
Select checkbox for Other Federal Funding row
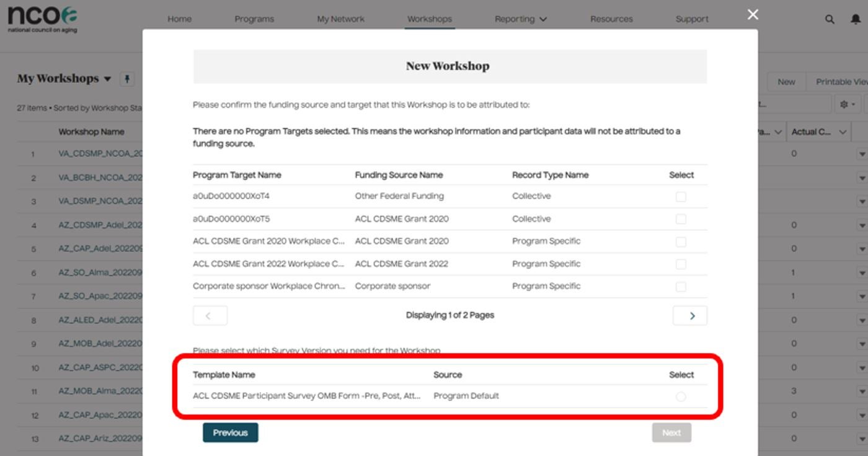coord(681,197)
